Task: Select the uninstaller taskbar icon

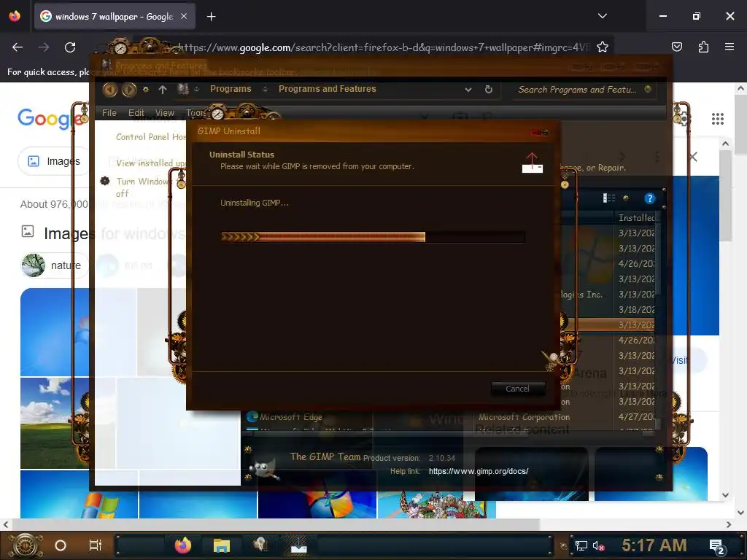Action: 298,545
